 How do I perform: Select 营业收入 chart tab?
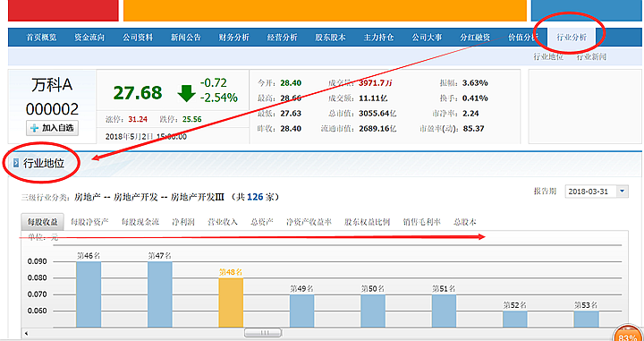(x=222, y=222)
